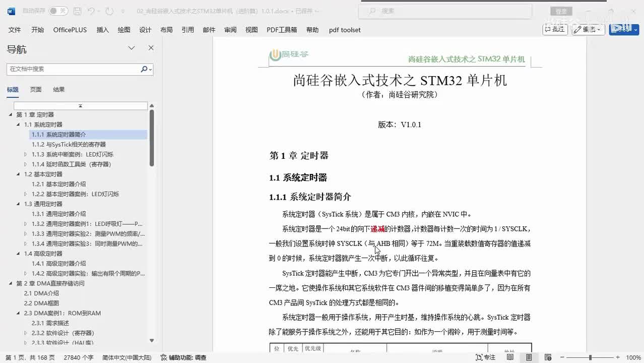Click the Word application icon
The width and height of the screenshot is (644, 363).
pos(11,11)
